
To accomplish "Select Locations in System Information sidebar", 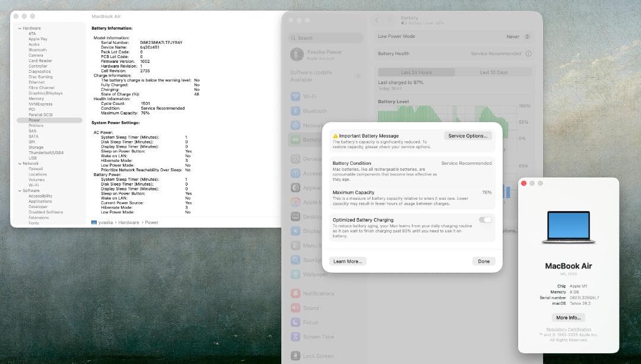I will coord(37,174).
